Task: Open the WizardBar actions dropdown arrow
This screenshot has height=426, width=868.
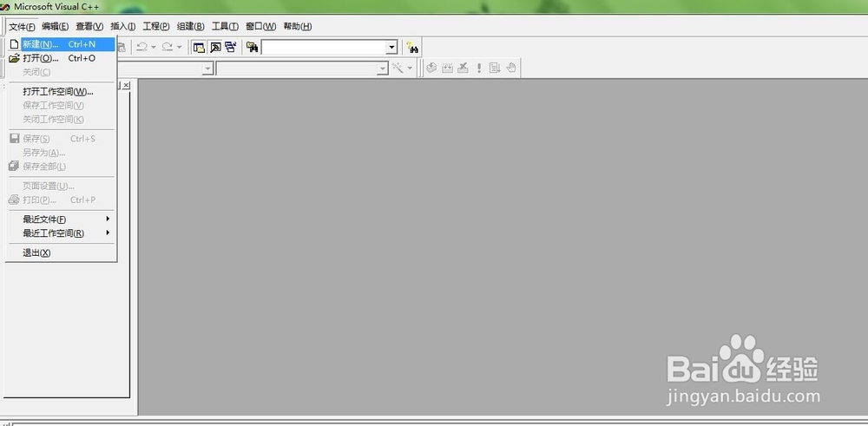Action: coord(411,68)
